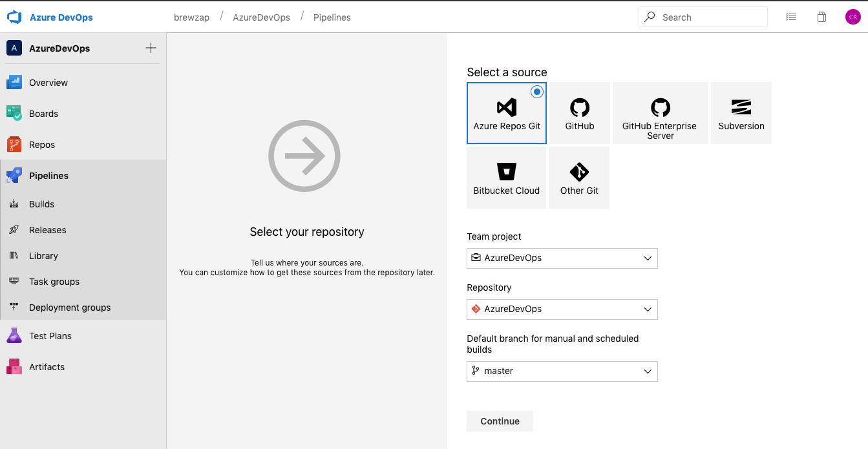Expand the default branch master dropdown
This screenshot has height=449, width=868.
pyautogui.click(x=562, y=371)
